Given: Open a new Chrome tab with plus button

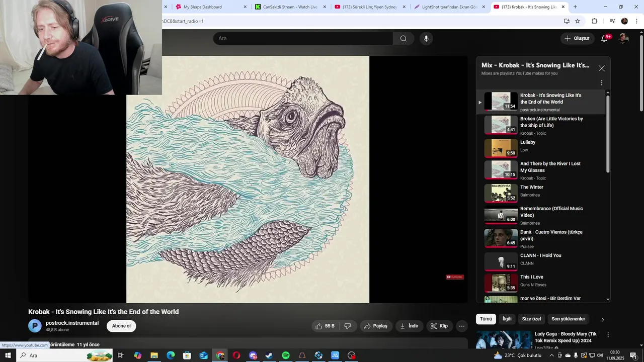Looking at the screenshot, I should click(x=575, y=7).
